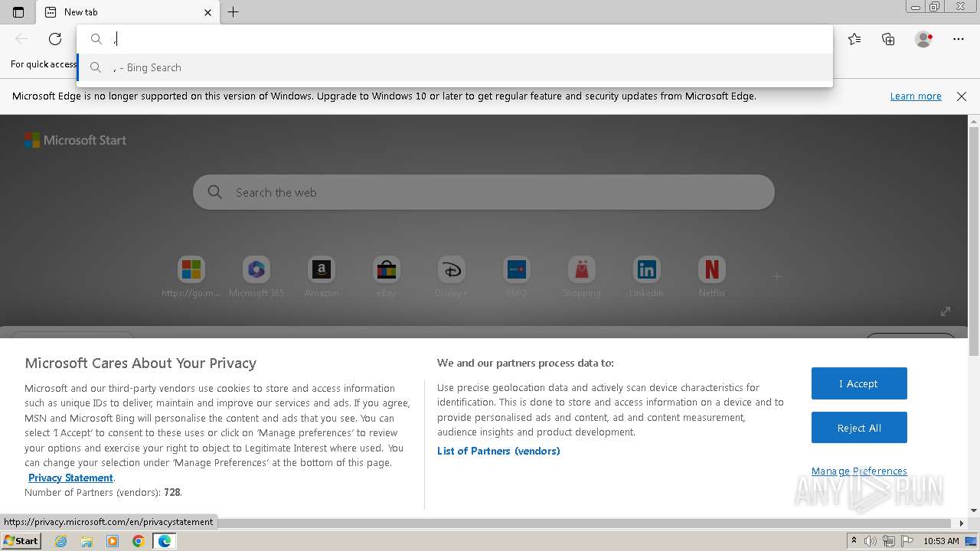Open the https://go.m... quick link tile
This screenshot has width=980, height=551.
191,277
